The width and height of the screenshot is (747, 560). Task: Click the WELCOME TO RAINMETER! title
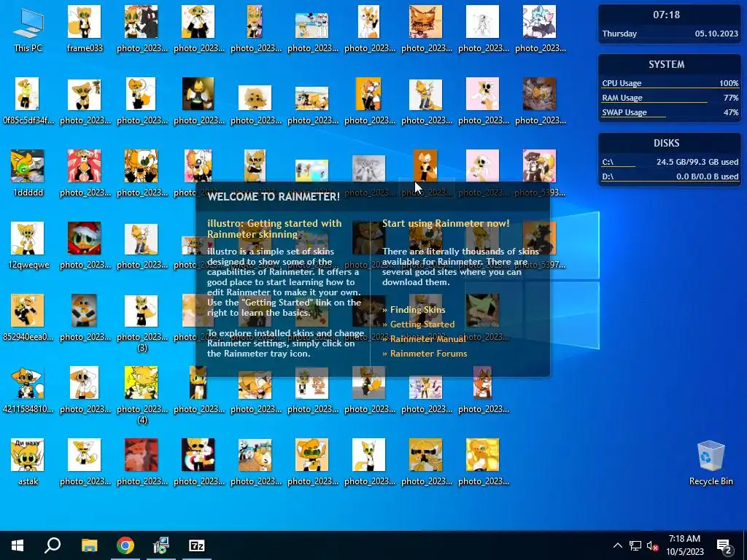[x=274, y=197]
